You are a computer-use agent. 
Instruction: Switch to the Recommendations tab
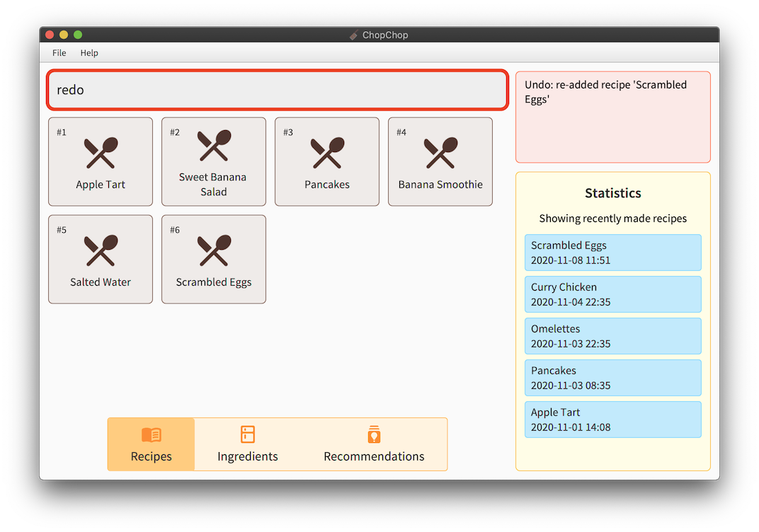pos(374,444)
